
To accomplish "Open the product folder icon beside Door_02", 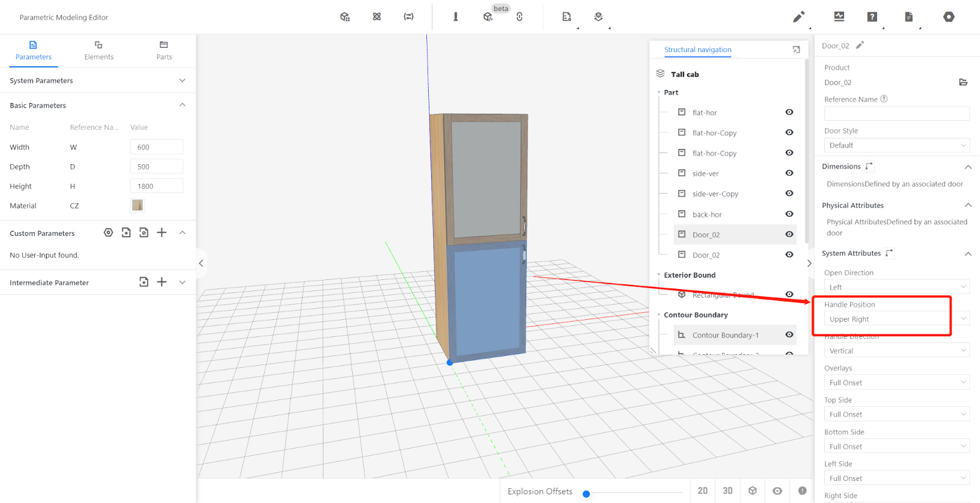I will (963, 82).
